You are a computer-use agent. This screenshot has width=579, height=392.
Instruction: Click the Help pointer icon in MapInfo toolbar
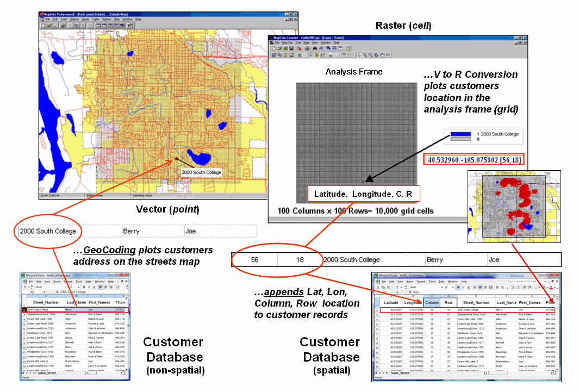click(x=129, y=26)
